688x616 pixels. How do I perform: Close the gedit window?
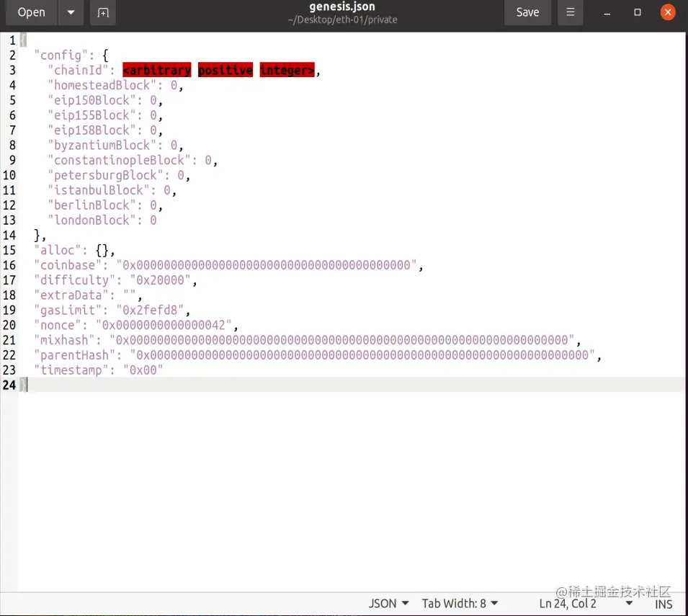[668, 12]
